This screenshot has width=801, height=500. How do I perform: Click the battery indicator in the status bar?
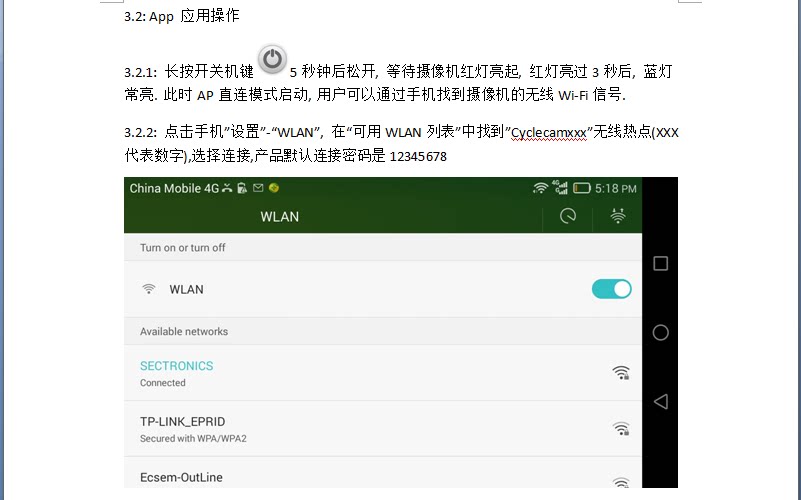[581, 188]
